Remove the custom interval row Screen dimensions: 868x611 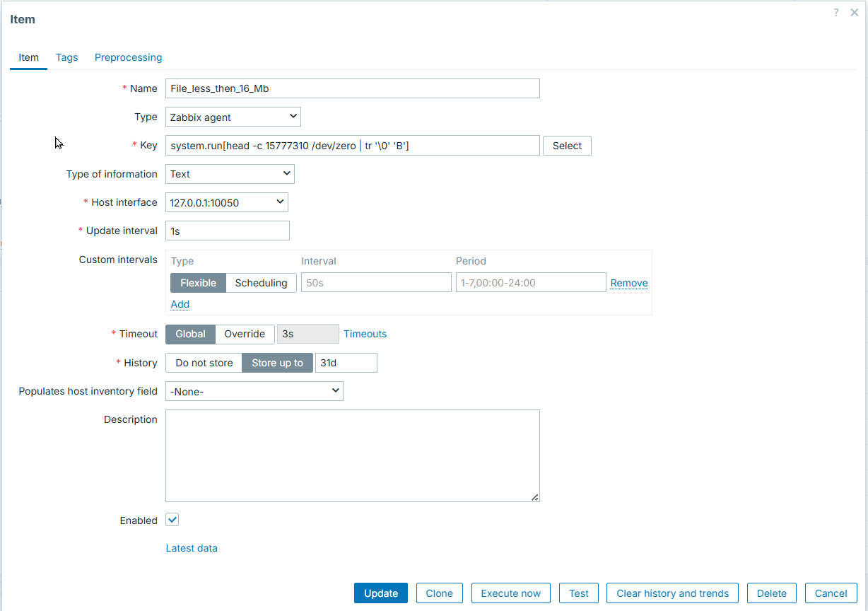(629, 283)
